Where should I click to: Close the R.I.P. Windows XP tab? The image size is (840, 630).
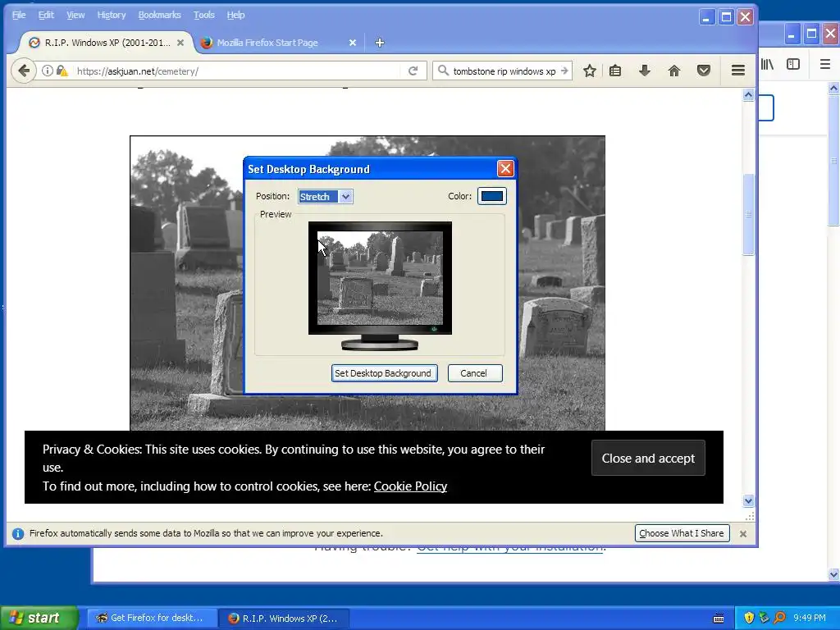click(180, 43)
